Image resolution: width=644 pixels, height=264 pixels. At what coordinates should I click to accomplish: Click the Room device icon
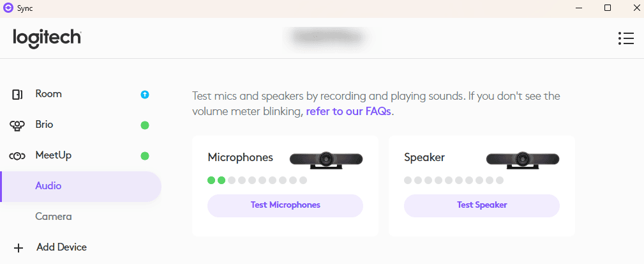coord(17,95)
